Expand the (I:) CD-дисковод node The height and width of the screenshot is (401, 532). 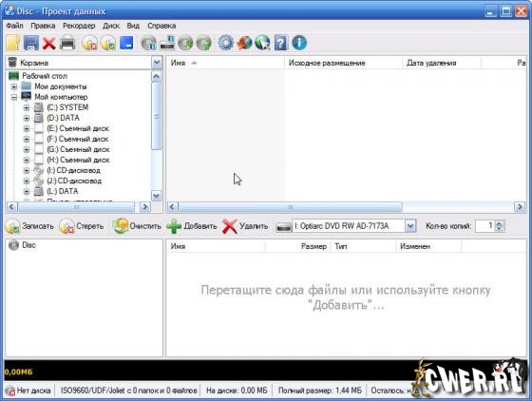click(27, 171)
